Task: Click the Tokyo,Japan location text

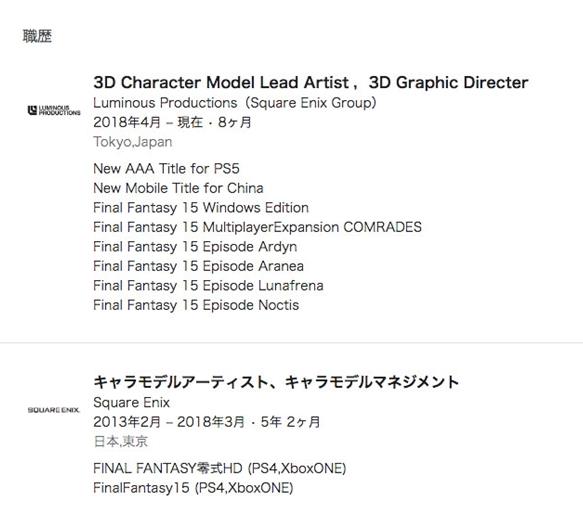Action: coord(132,142)
